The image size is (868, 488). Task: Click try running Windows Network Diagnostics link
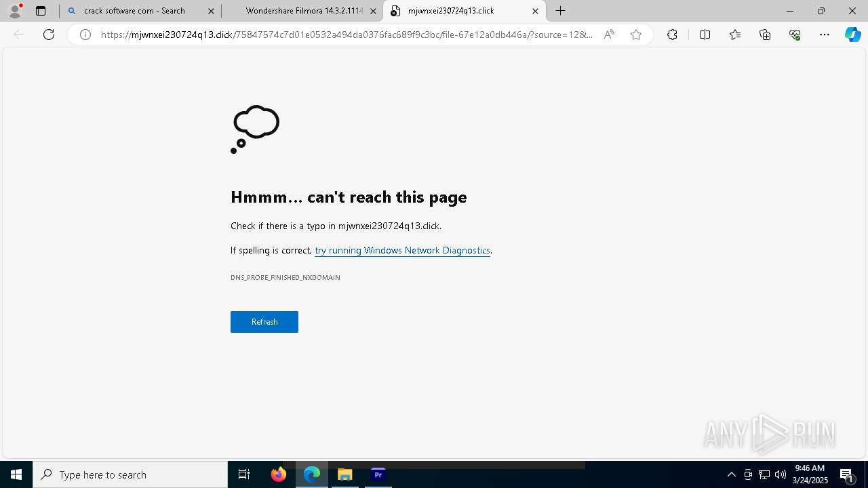click(402, 250)
